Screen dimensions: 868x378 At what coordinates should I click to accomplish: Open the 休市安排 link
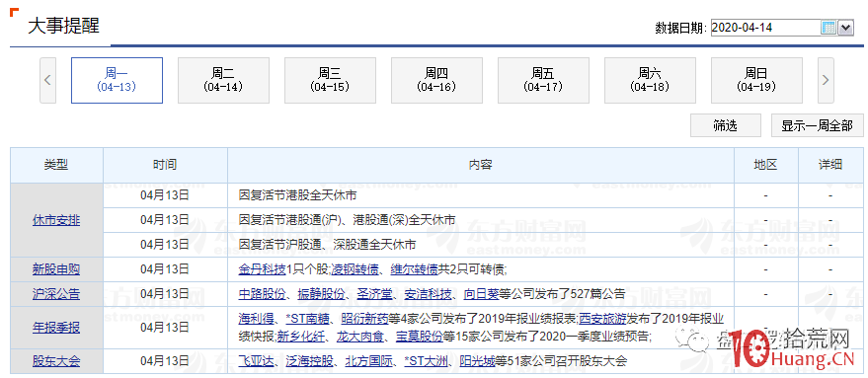tap(56, 220)
